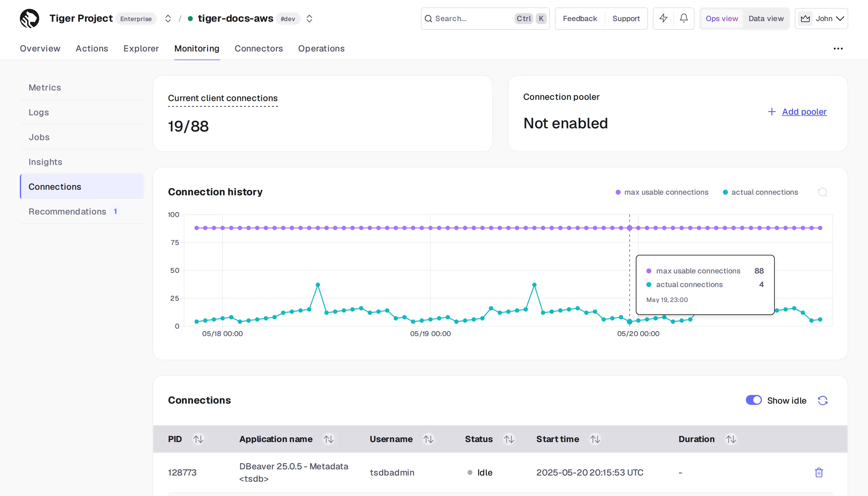The width and height of the screenshot is (868, 496).
Task: Reset zoom on the Connection history chart
Action: (823, 192)
